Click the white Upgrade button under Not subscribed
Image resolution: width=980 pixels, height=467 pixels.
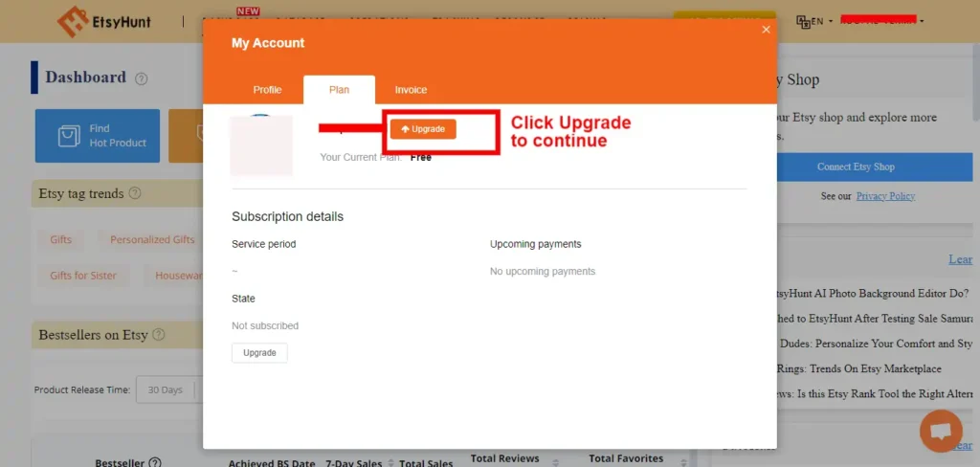click(x=259, y=352)
